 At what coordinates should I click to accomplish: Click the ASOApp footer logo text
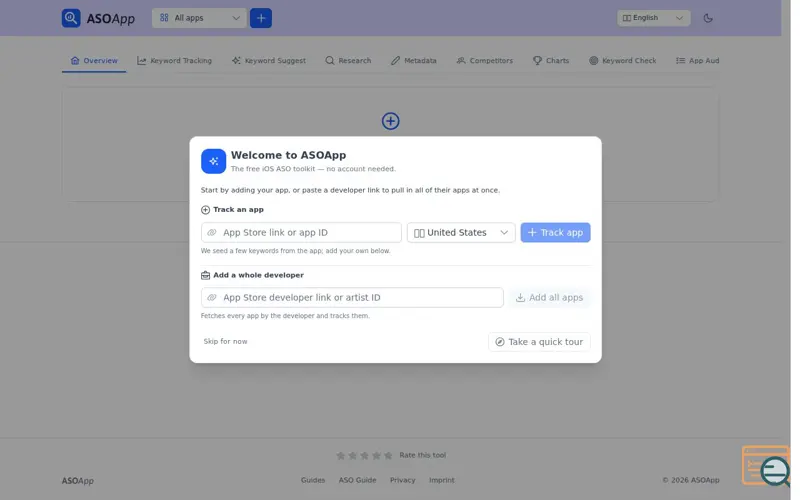point(78,481)
